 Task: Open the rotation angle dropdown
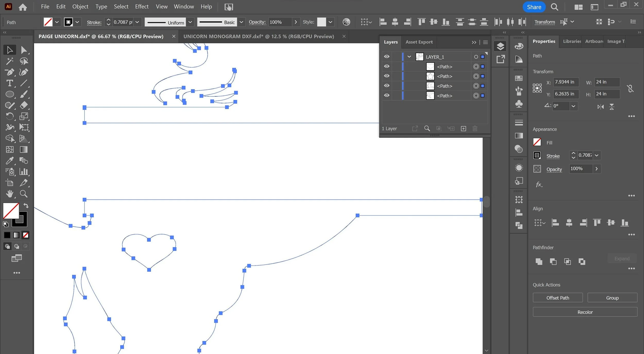coord(573,106)
